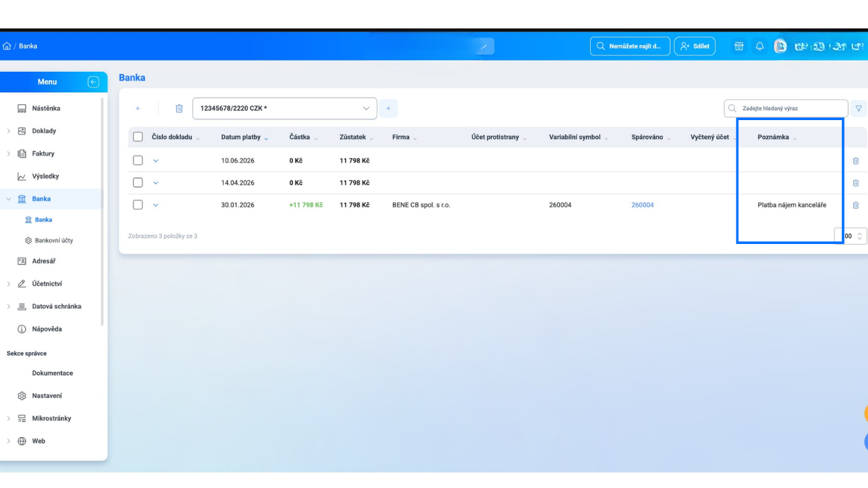Expand the 30.01.2026 row details chevron
This screenshot has width=868, height=488.
click(156, 205)
